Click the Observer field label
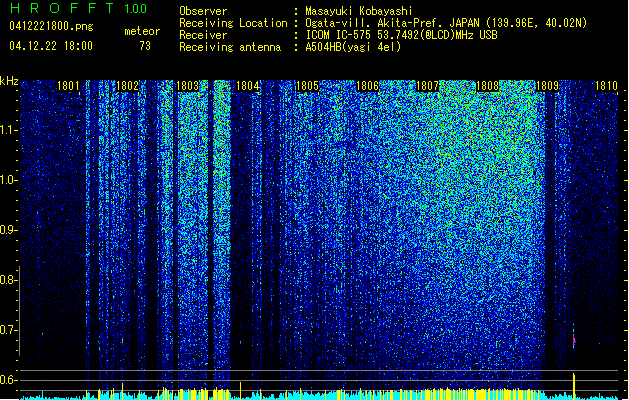The width and height of the screenshot is (629, 400). coord(203,11)
